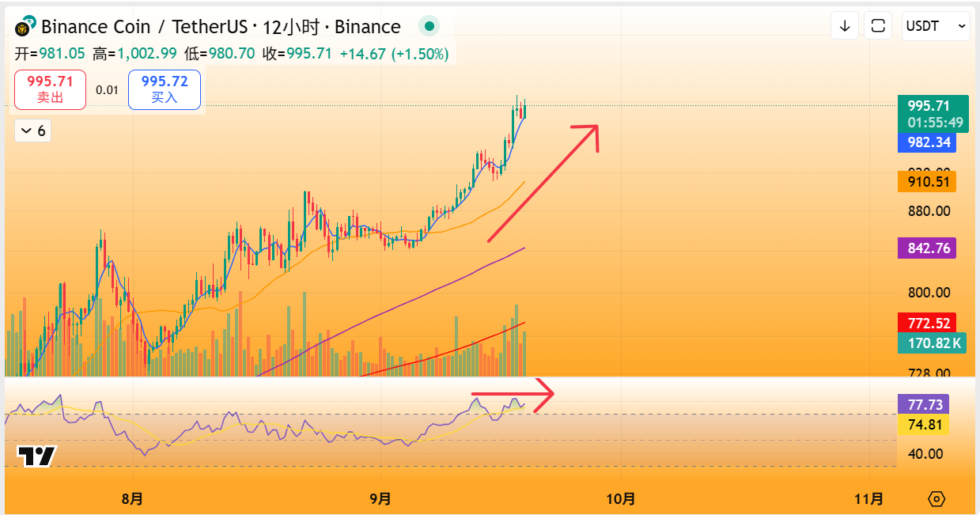The width and height of the screenshot is (980, 515).
Task: Toggle fullscreen with the rectangle icon
Action: click(878, 26)
